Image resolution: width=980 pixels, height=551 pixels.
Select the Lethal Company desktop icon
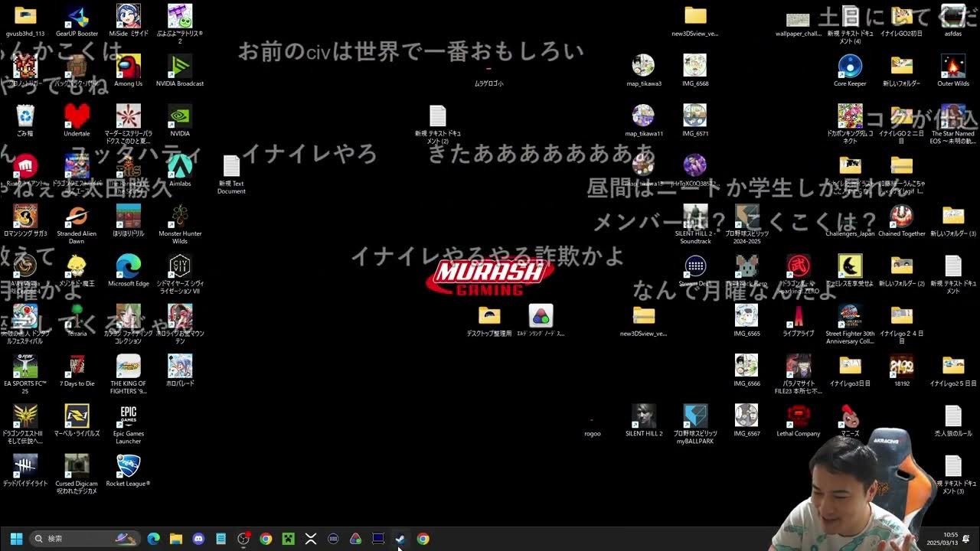pyautogui.click(x=799, y=416)
